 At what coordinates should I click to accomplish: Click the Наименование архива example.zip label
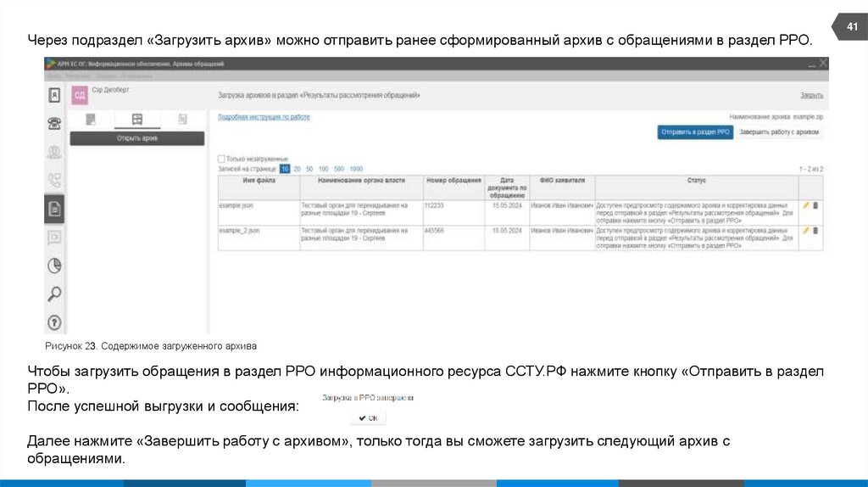pyautogui.click(x=776, y=117)
